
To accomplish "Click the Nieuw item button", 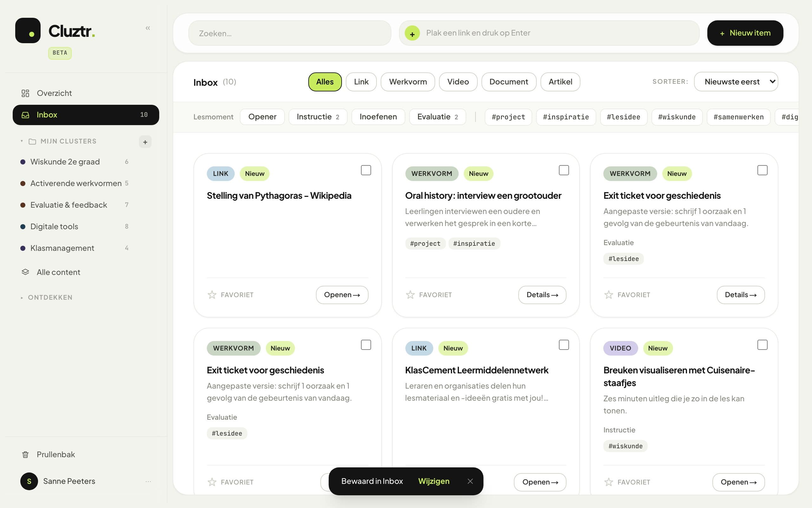I will pyautogui.click(x=745, y=33).
